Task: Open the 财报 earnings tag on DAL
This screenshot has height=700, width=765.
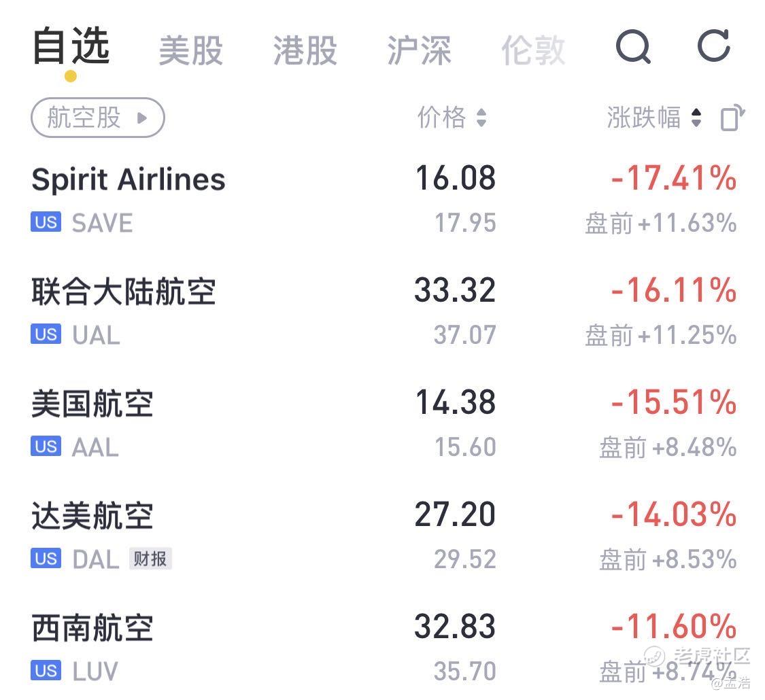Action: point(150,559)
